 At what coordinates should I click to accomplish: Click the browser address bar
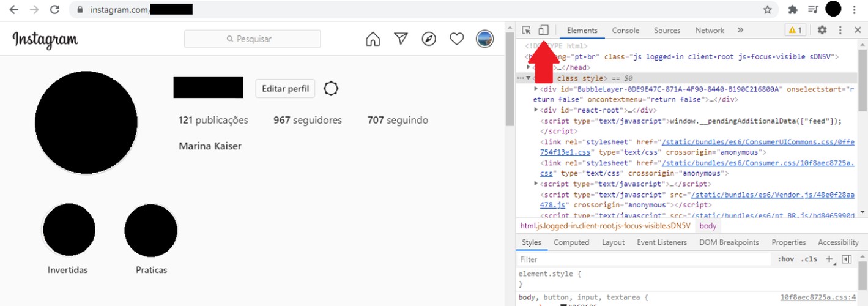click(422, 10)
